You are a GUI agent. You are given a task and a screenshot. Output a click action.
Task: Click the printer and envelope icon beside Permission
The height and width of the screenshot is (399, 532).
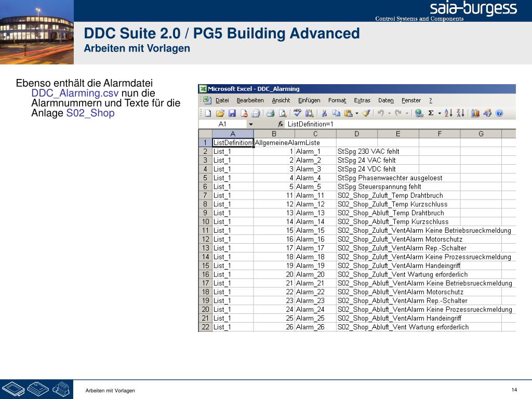256,113
